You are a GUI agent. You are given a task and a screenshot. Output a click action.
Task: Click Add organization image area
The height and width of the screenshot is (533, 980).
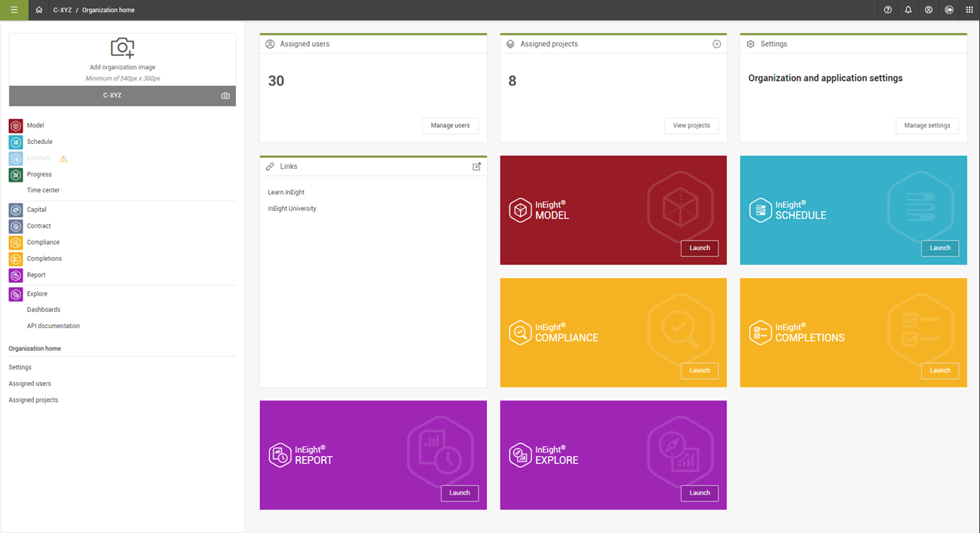122,58
